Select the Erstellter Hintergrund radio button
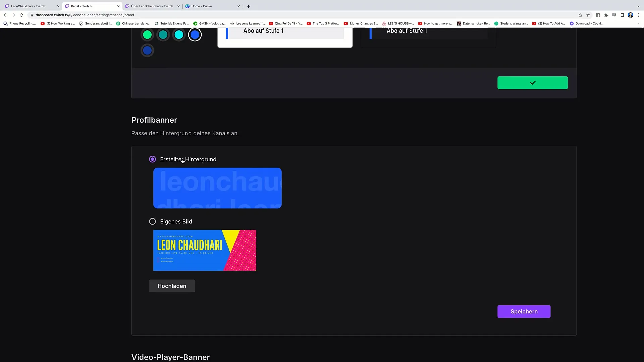 [x=152, y=159]
